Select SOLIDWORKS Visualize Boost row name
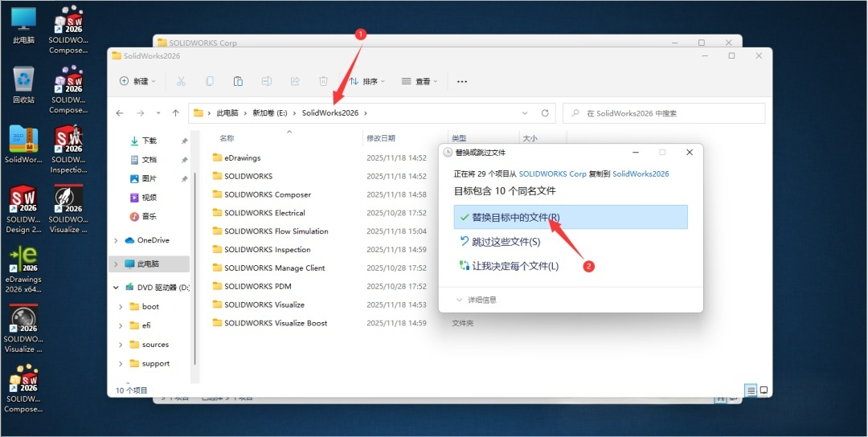The image size is (868, 437). 276,322
